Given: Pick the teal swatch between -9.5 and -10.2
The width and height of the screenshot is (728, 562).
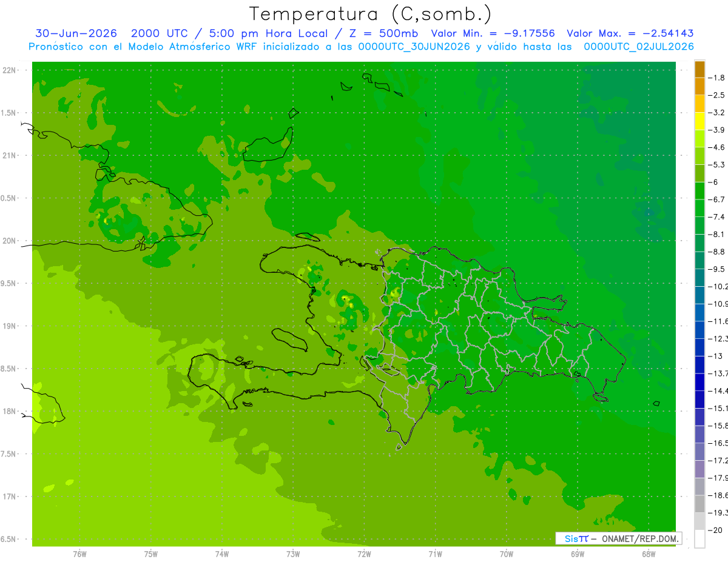Looking at the screenshot, I should (699, 278).
